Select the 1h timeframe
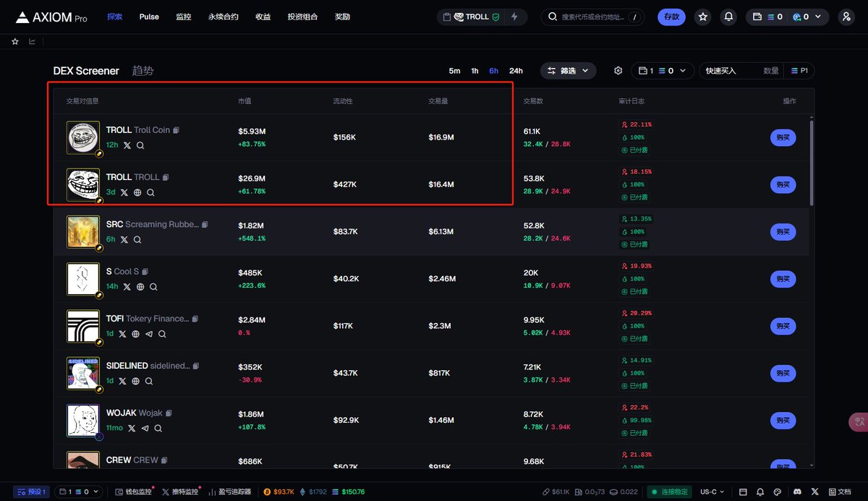The image size is (868, 501). tap(475, 71)
